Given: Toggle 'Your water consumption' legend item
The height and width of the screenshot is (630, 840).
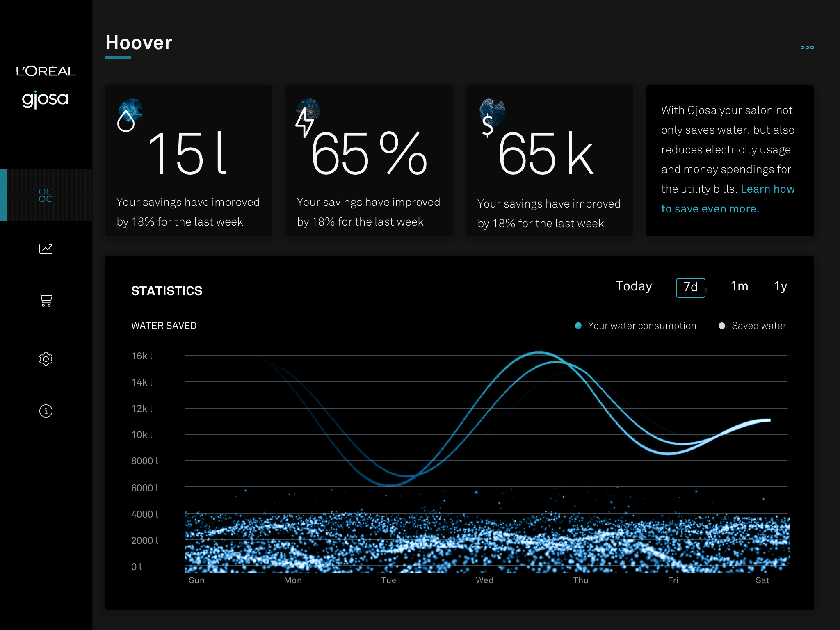Looking at the screenshot, I should click(x=636, y=326).
